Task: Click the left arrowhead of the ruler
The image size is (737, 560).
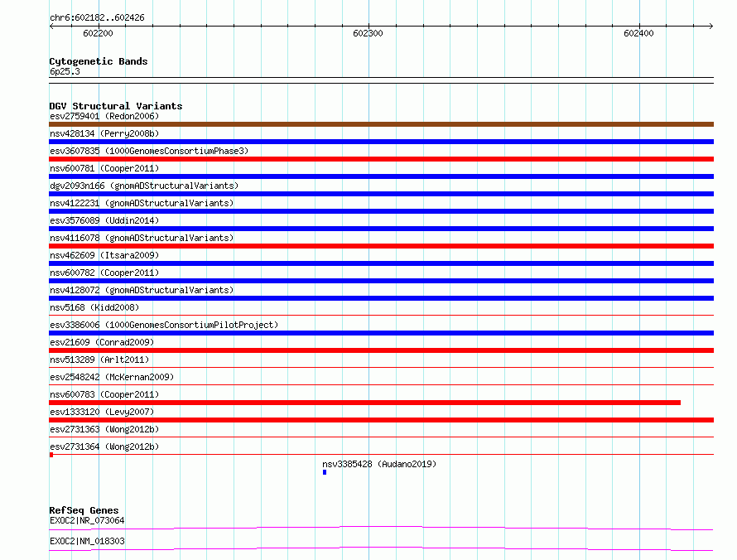Action: point(51,26)
